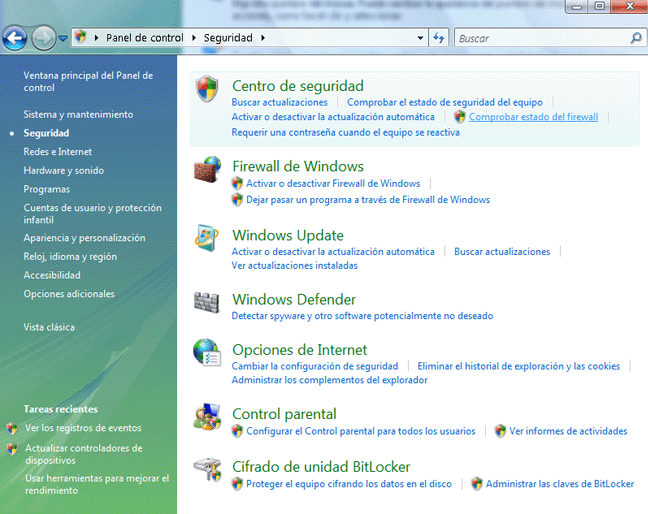Open the Windows Update heading

(x=288, y=236)
